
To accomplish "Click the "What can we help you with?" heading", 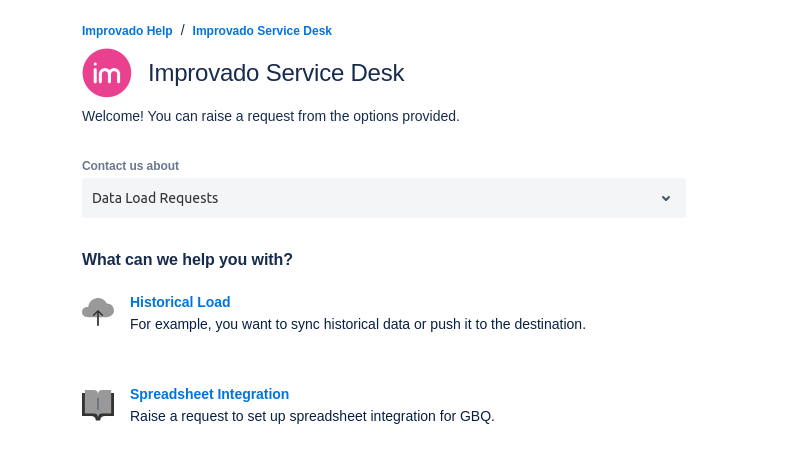I will pos(187,260).
